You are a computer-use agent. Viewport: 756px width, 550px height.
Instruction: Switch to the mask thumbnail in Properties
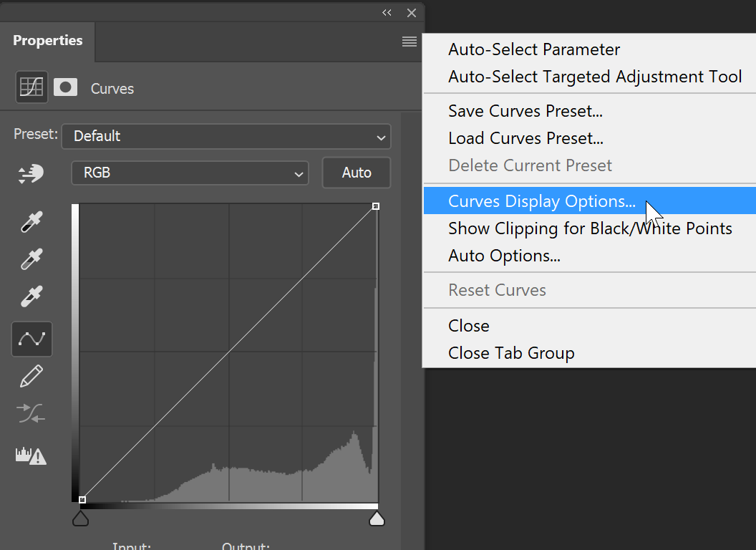[65, 87]
